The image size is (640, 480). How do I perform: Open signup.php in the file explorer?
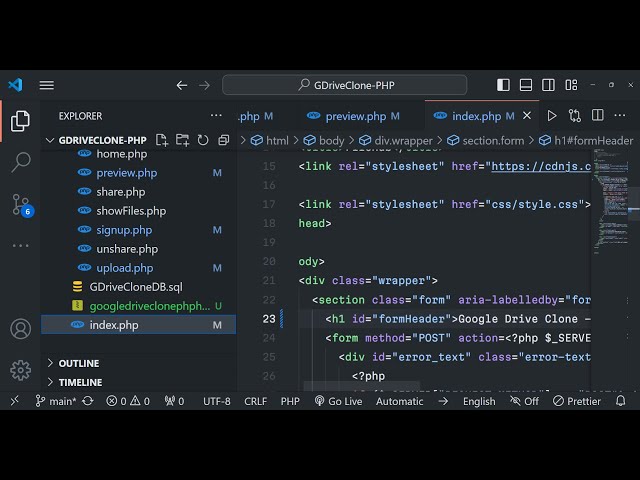point(124,230)
